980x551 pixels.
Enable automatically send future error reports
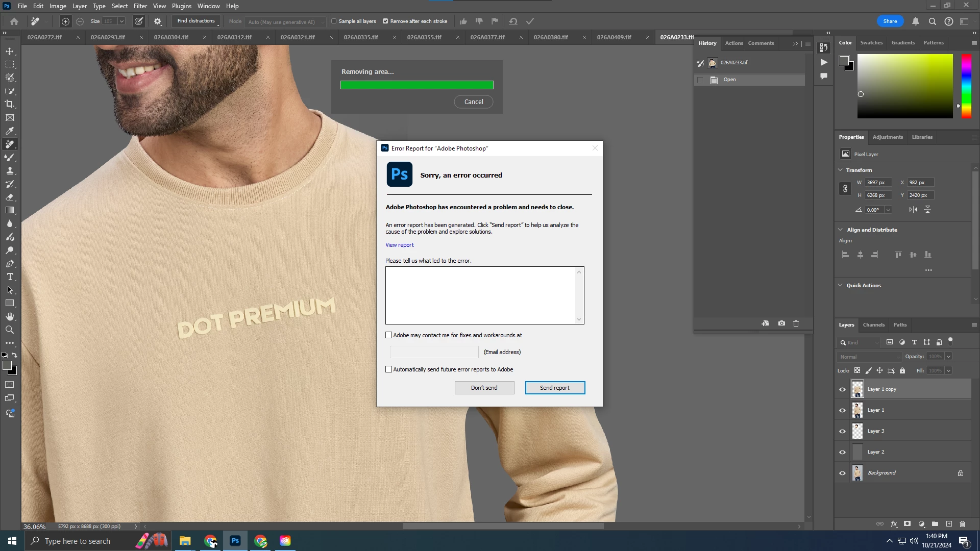pyautogui.click(x=389, y=369)
